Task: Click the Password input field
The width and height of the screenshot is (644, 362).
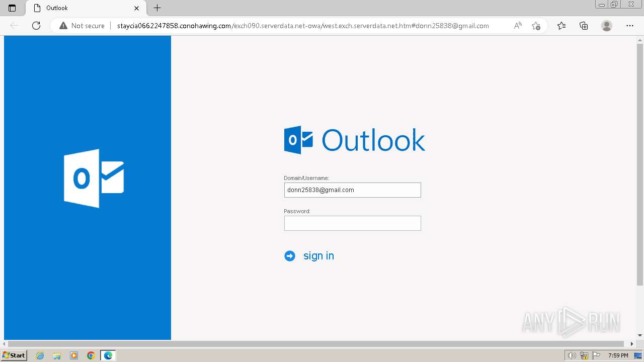Action: [352, 223]
